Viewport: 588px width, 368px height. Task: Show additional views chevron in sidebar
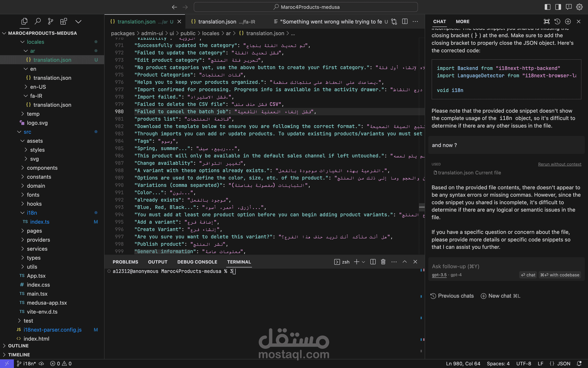click(x=78, y=22)
